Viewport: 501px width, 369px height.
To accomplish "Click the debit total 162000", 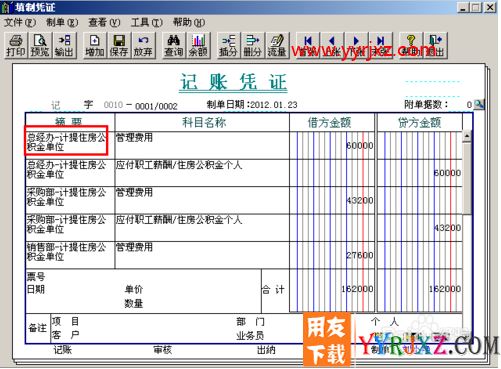I will click(357, 289).
